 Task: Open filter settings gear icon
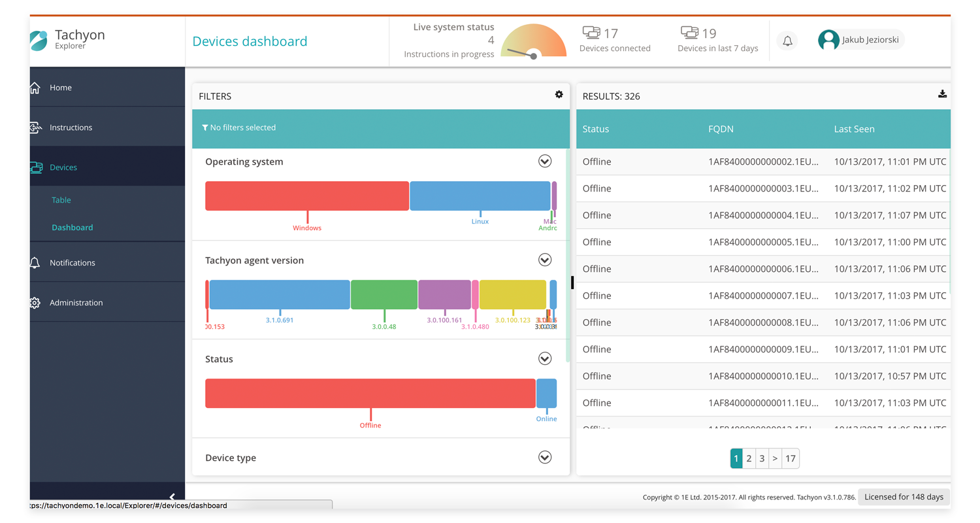click(559, 95)
